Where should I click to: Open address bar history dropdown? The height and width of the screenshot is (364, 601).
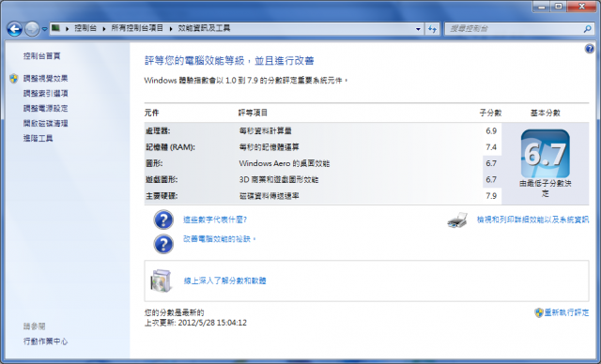[x=418, y=29]
